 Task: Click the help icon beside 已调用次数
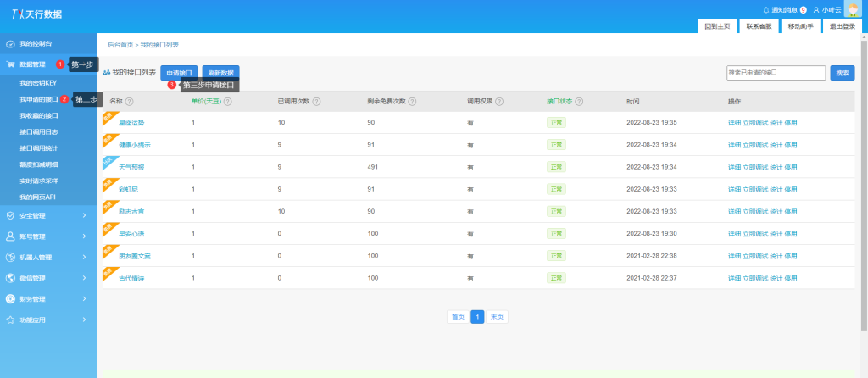[x=316, y=102]
